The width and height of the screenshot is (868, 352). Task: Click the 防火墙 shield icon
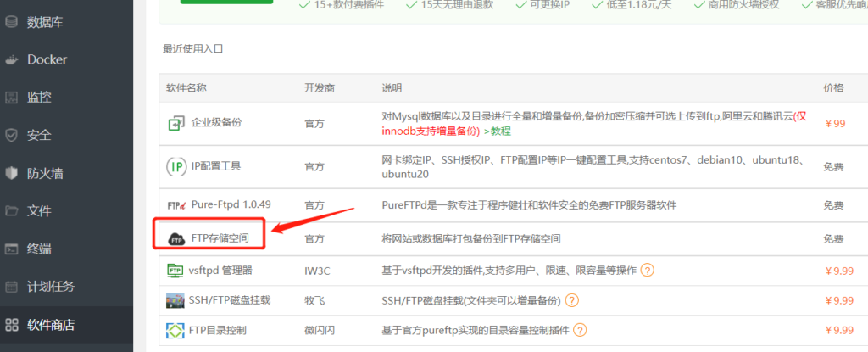tap(12, 174)
